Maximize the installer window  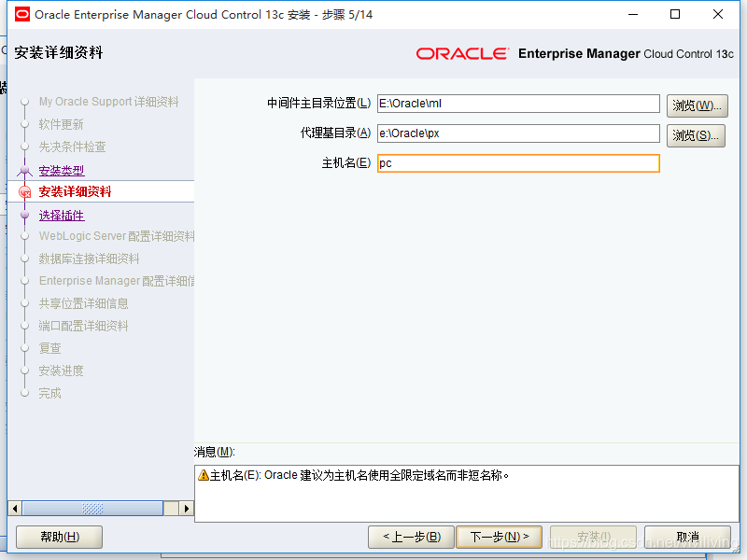click(675, 14)
